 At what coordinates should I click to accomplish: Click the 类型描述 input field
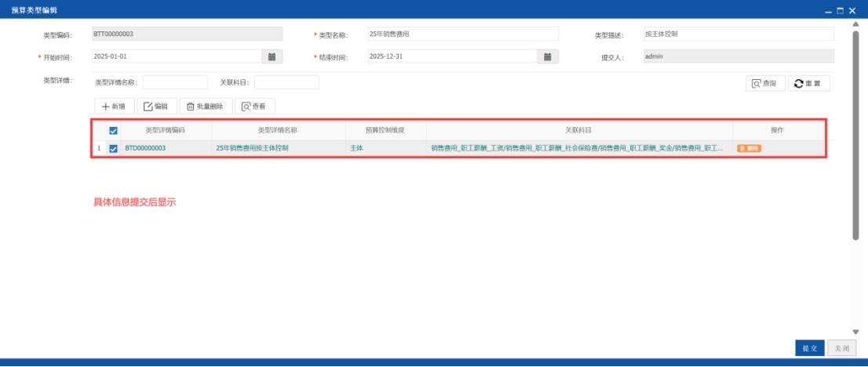click(x=739, y=34)
